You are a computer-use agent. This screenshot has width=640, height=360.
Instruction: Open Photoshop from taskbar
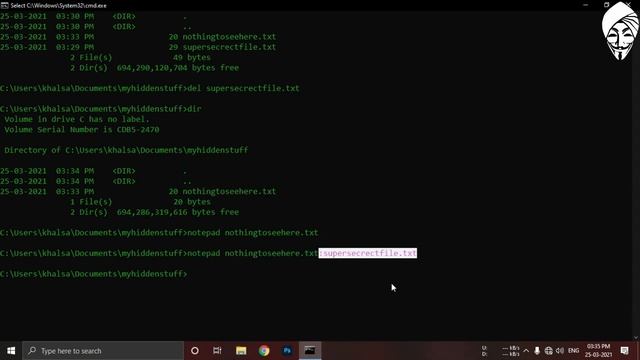(x=287, y=351)
